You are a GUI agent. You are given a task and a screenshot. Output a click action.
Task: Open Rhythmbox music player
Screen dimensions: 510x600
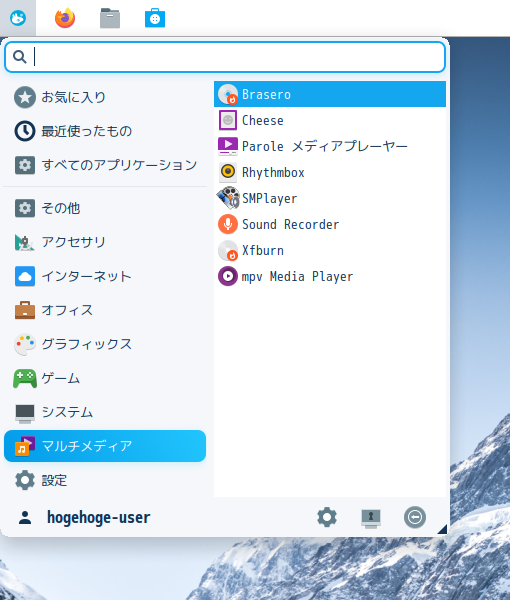[x=330, y=172]
